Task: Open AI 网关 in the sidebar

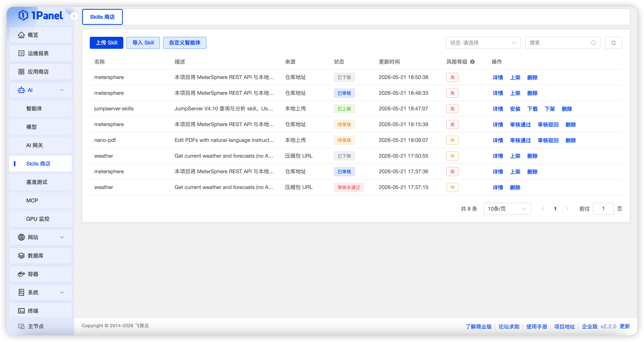Action: click(x=41, y=145)
